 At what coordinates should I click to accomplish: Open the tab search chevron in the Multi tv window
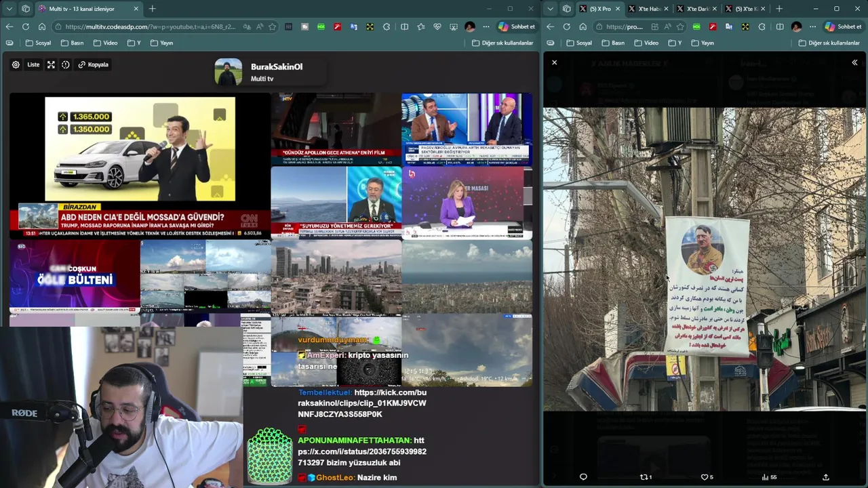pos(9,9)
